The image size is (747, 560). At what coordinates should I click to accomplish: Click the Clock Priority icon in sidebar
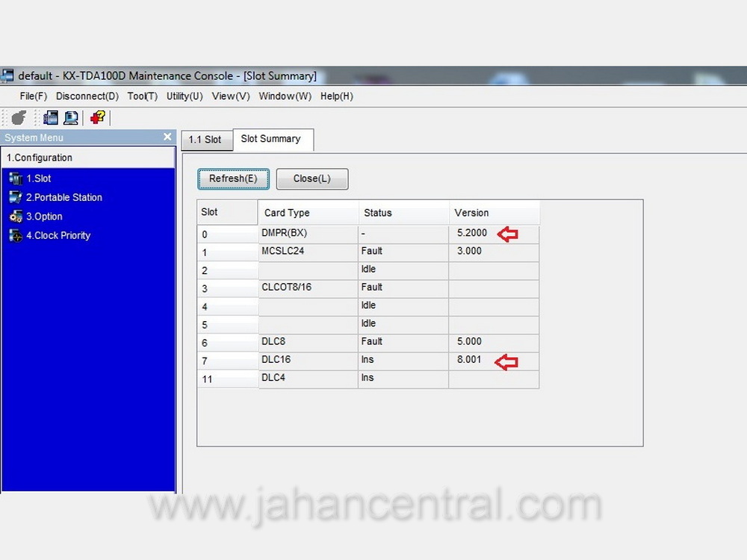click(x=16, y=235)
